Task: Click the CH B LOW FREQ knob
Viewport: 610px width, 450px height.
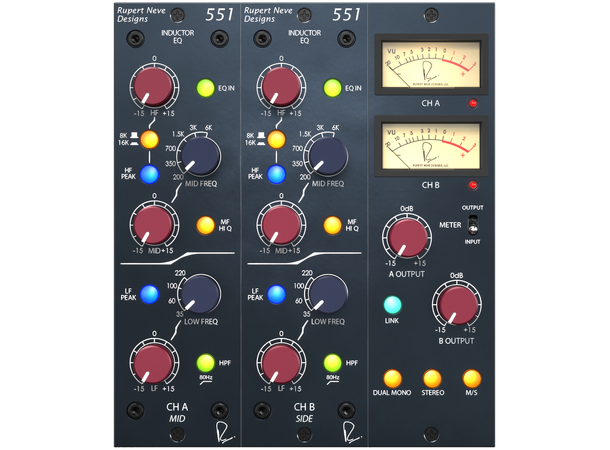Action: pyautogui.click(x=328, y=294)
